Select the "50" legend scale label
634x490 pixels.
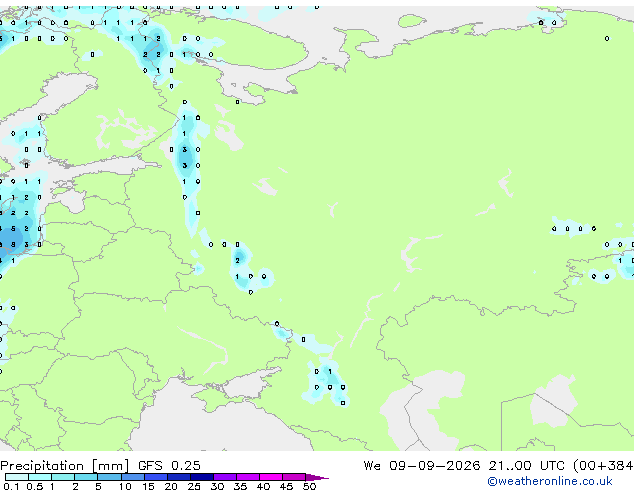pyautogui.click(x=309, y=486)
